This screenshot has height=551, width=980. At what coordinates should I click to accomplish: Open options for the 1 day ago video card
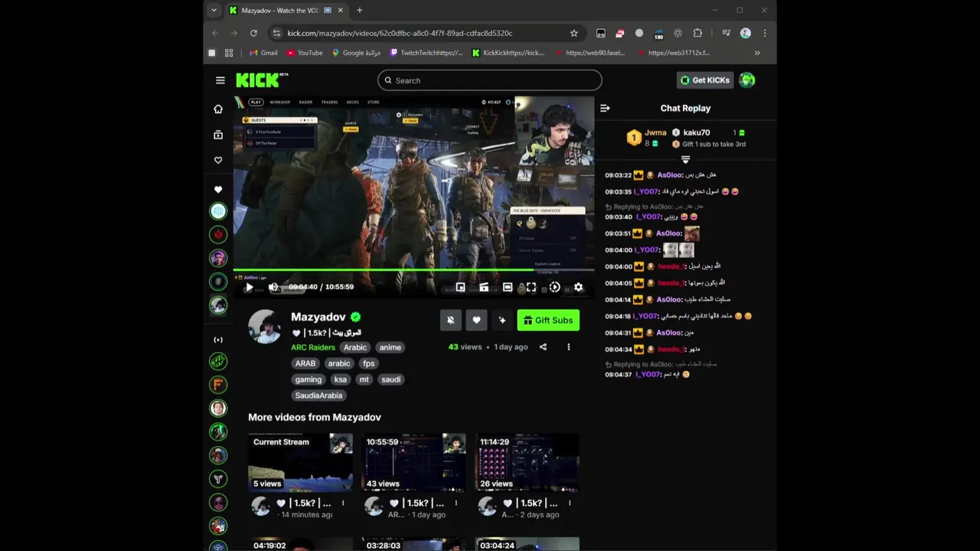click(456, 503)
